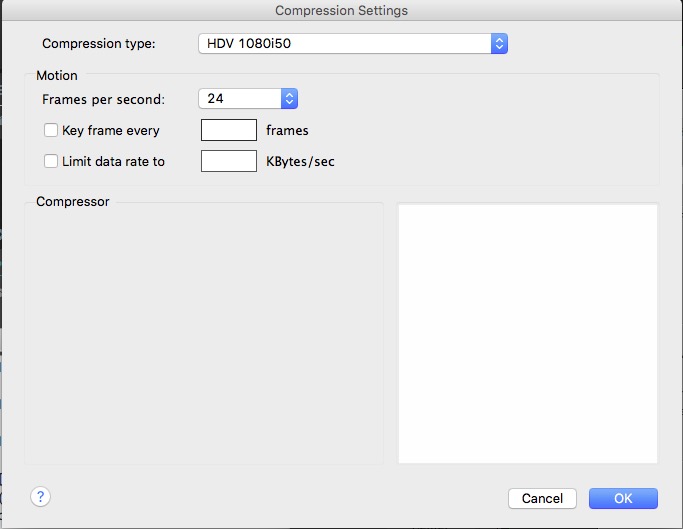The image size is (683, 529).
Task: Open the help question mark button
Action: click(41, 497)
